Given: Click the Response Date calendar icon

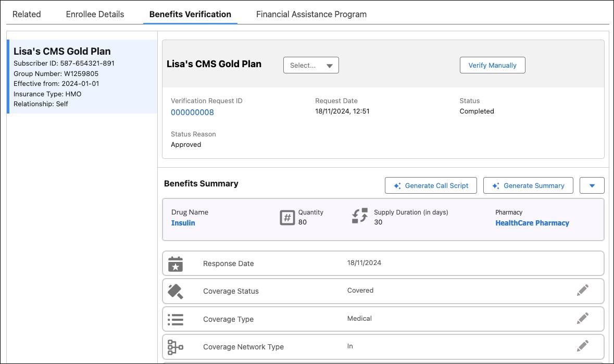Looking at the screenshot, I should pyautogui.click(x=176, y=263).
